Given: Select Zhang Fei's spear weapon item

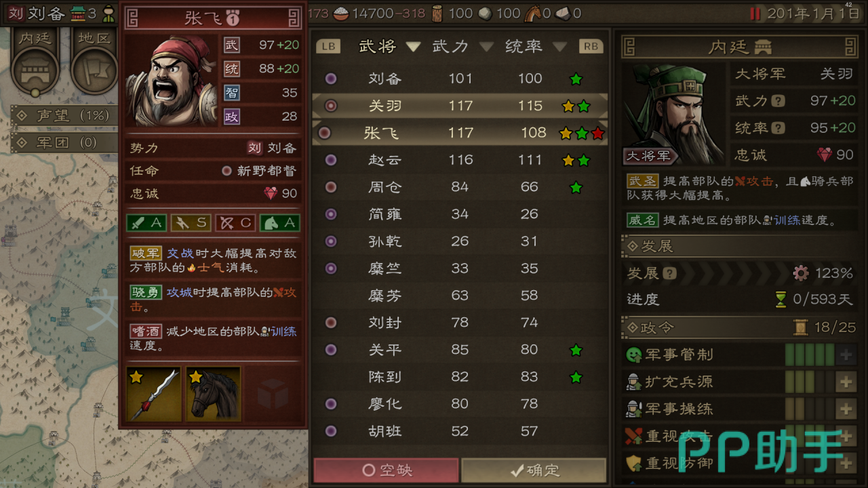Looking at the screenshot, I should (154, 394).
